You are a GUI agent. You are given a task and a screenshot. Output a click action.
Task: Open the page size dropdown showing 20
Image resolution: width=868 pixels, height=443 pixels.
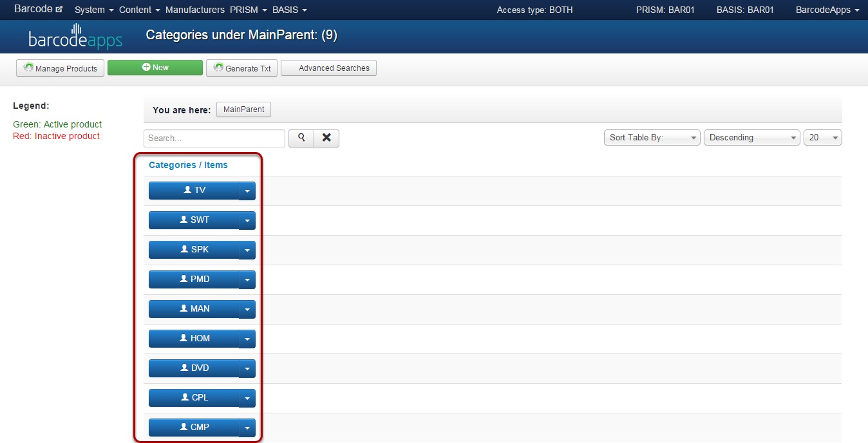coord(823,138)
